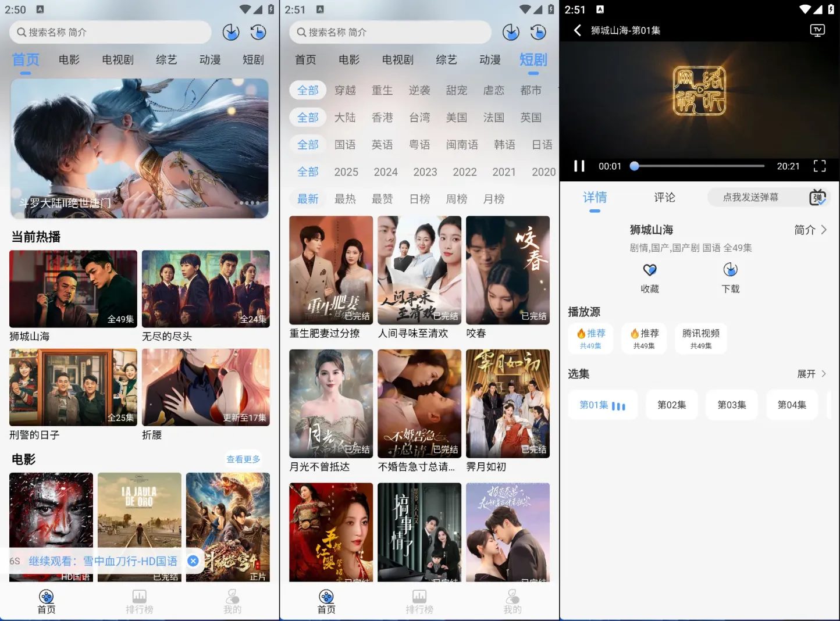Open the 详情 tab
Screen dimensions: 840x621
pyautogui.click(x=595, y=197)
